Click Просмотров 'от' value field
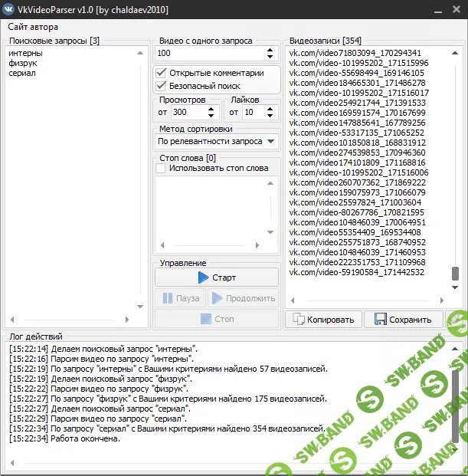This screenshot has width=468, height=476. pos(188,113)
